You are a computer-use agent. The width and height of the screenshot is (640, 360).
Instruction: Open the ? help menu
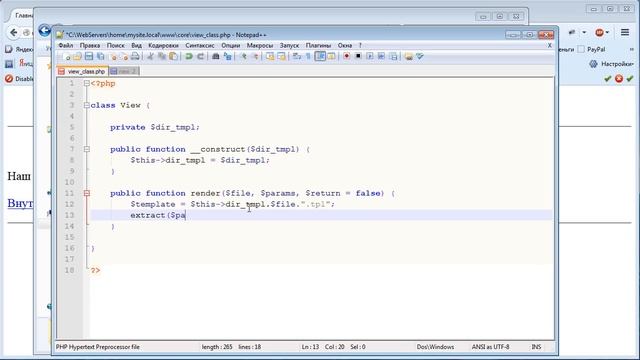click(x=360, y=45)
